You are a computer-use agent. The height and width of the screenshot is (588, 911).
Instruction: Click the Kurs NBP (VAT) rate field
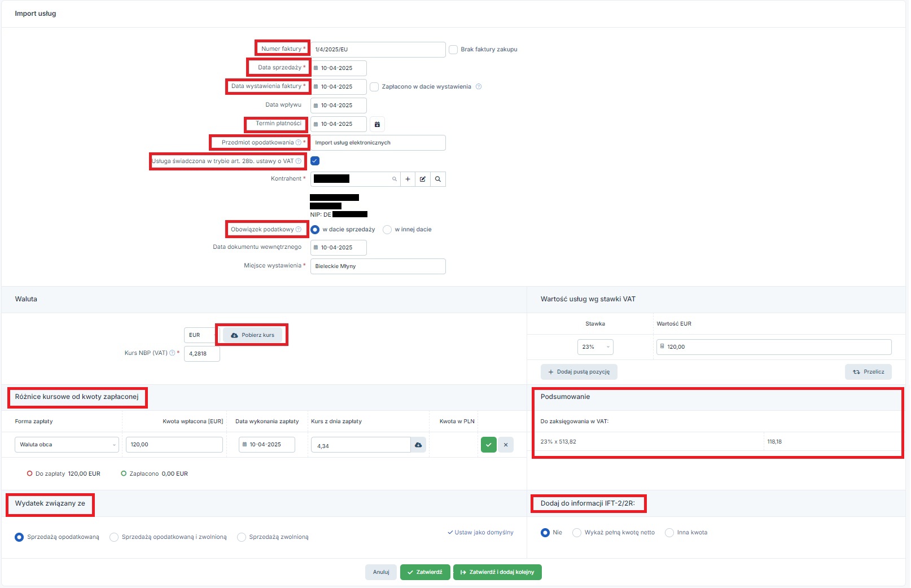pos(202,354)
